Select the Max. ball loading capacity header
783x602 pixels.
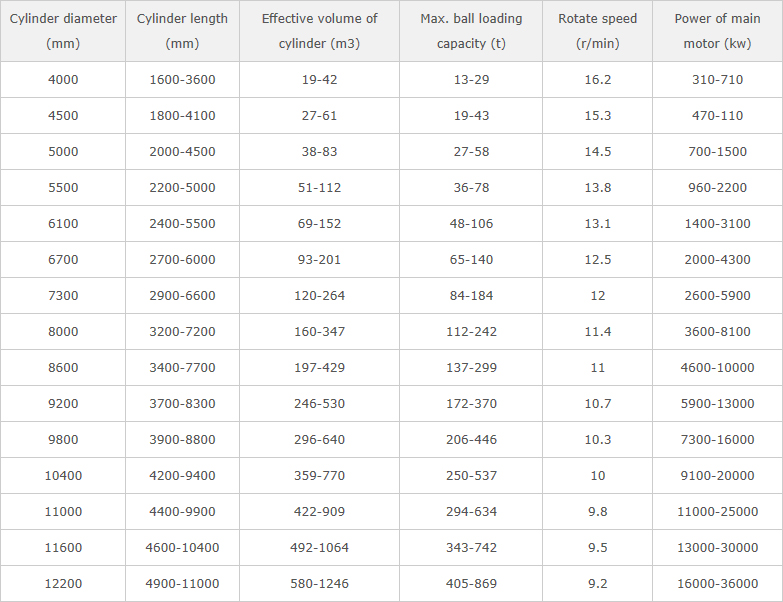[x=471, y=31]
